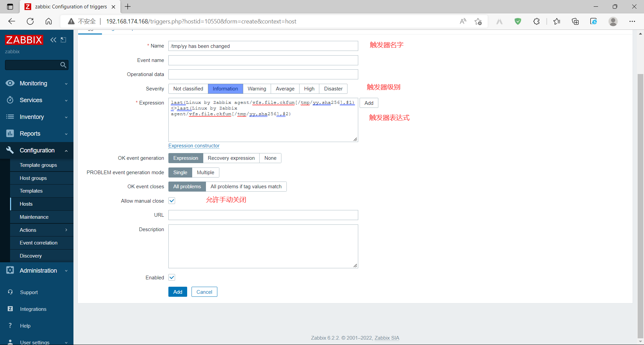Toggle the Allow manual close checkbox
The width and height of the screenshot is (644, 345).
(x=172, y=201)
